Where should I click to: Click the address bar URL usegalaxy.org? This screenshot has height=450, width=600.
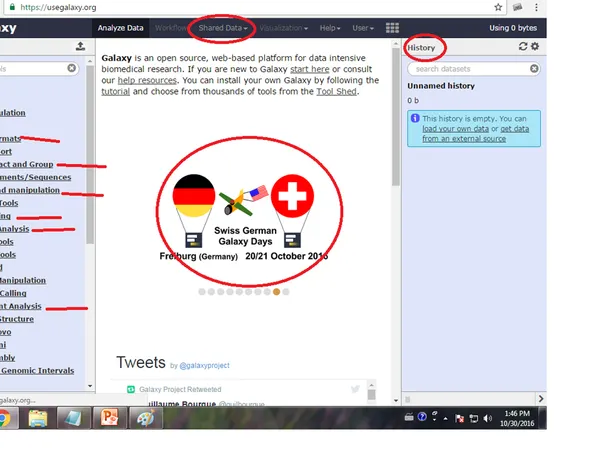pos(58,7)
